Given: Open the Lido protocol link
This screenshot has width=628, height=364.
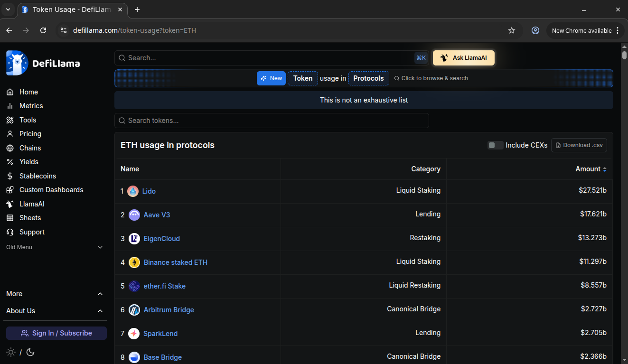Looking at the screenshot, I should coord(149,191).
